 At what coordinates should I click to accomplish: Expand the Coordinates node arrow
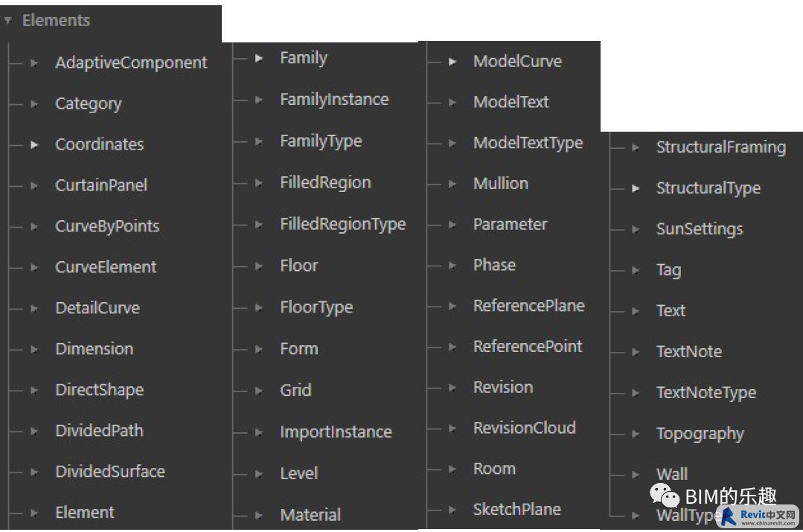coord(34,145)
